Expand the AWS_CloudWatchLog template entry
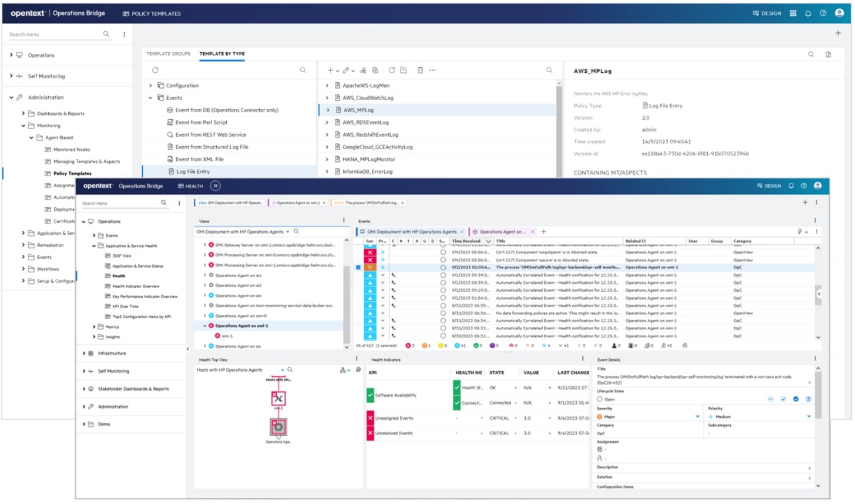Screen dimensions: 855x504 point(327,97)
